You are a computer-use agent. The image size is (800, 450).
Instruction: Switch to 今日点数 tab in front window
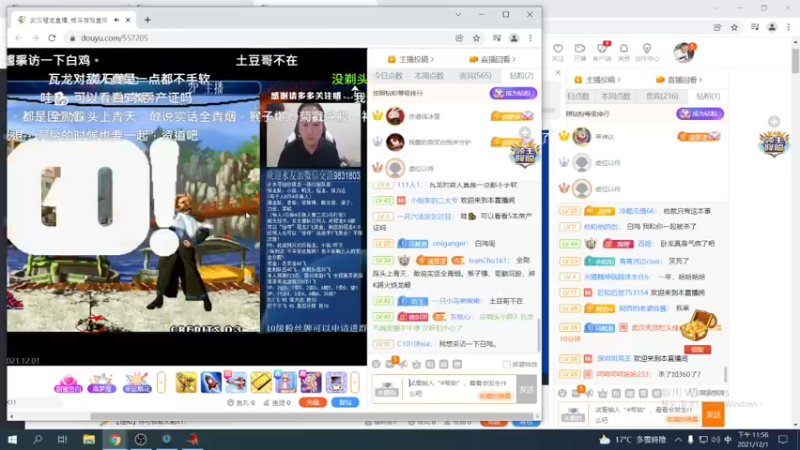pos(388,76)
